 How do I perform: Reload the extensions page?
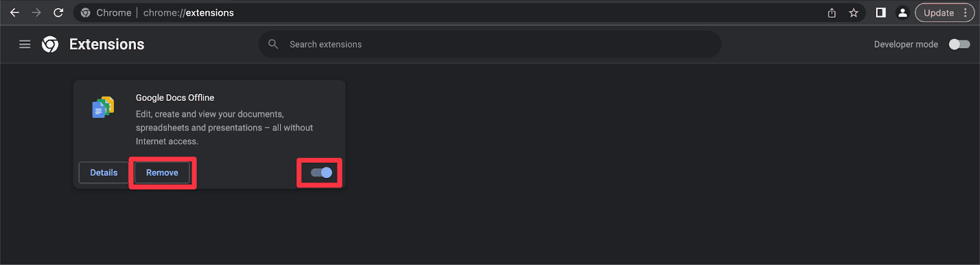point(58,12)
